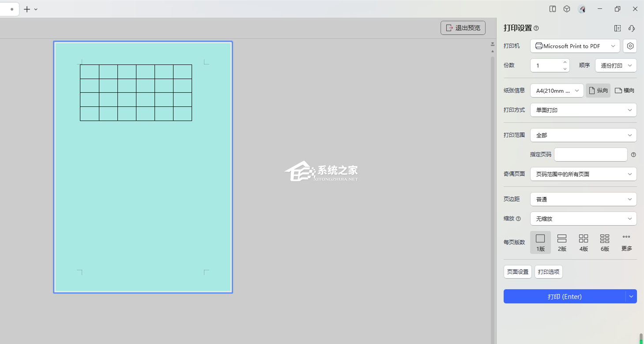644x344 pixels.
Task: Open the 顺序 逐份打印 dropdown
Action: 616,65
